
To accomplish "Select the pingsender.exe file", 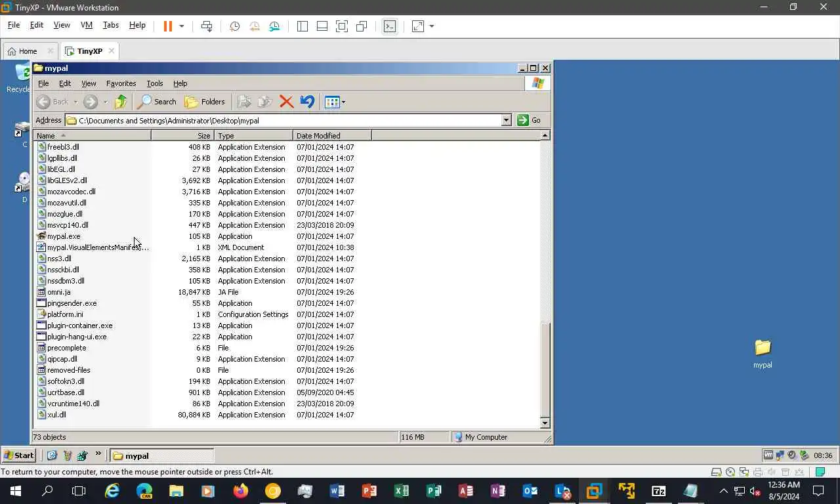I will tap(72, 303).
